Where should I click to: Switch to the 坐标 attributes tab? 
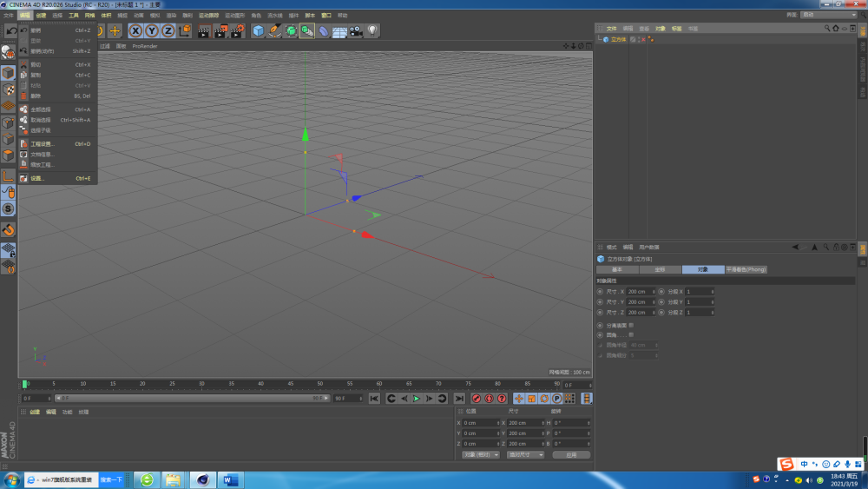(x=659, y=269)
